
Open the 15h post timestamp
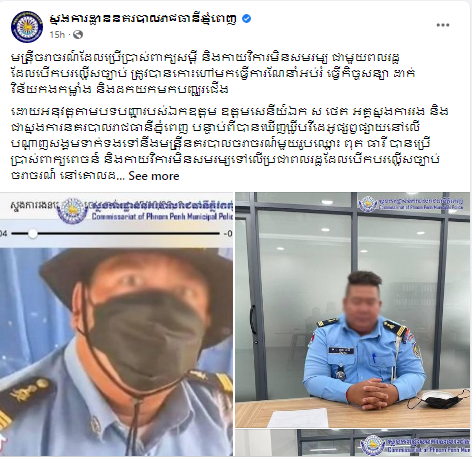pos(57,34)
